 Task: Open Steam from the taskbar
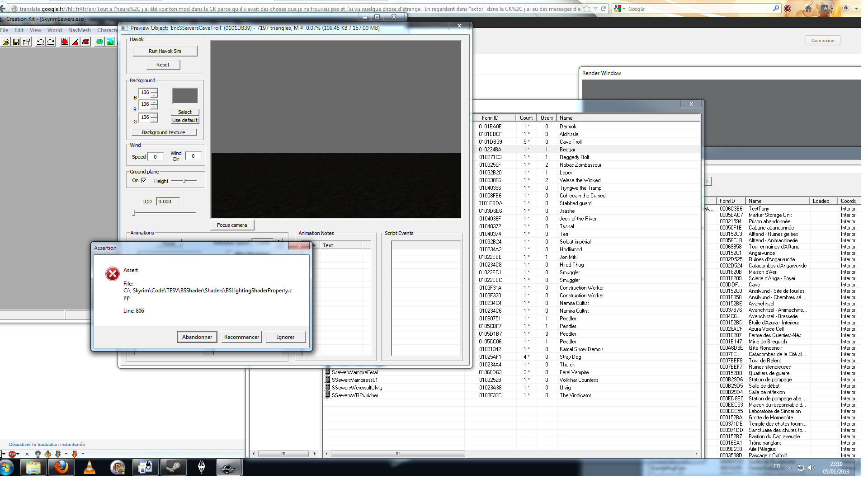point(173,468)
